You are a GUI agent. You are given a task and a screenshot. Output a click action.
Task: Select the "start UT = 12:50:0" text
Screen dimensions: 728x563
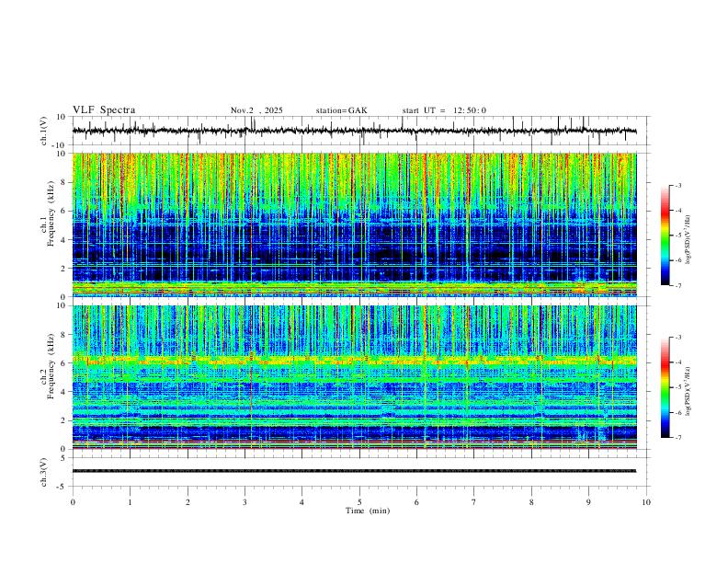click(x=444, y=110)
